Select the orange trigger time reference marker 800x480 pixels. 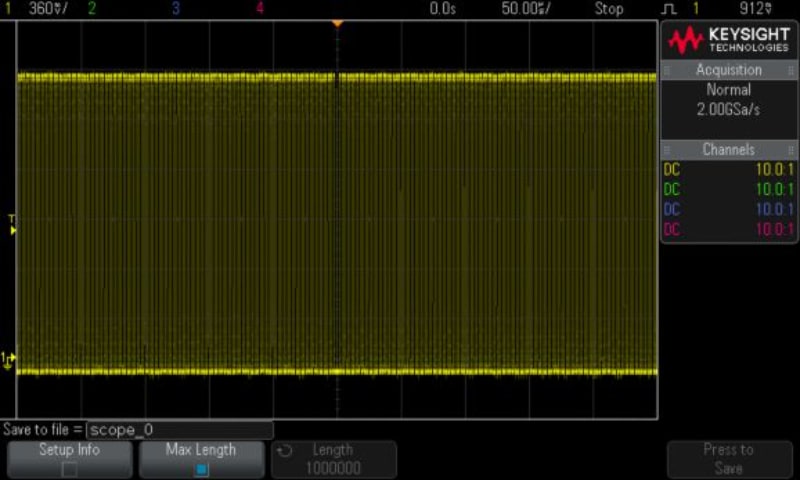click(337, 23)
